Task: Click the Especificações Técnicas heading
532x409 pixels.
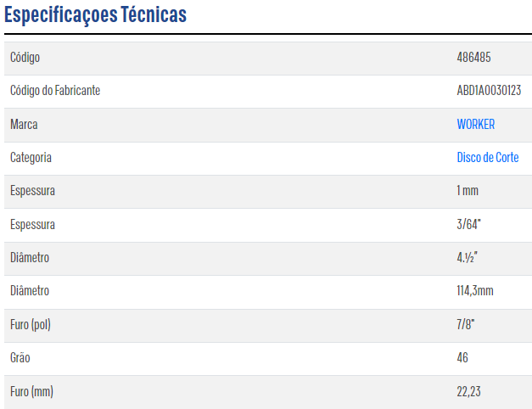Action: coord(95,14)
